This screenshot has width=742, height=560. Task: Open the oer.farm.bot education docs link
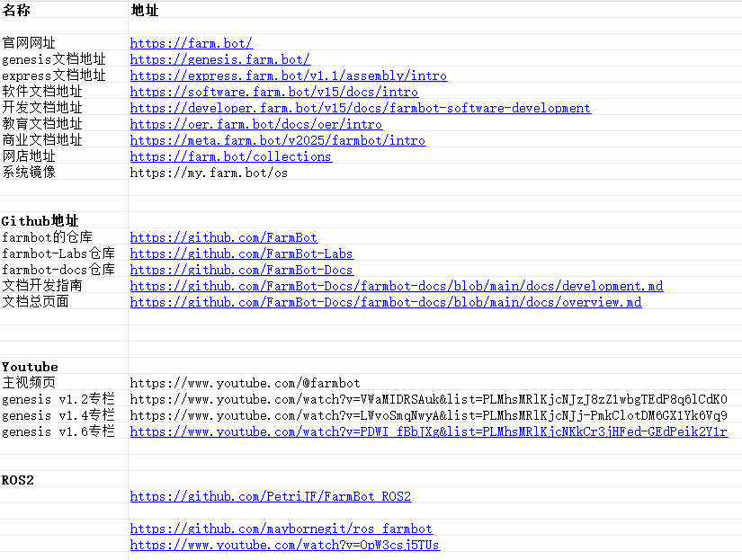click(x=255, y=124)
